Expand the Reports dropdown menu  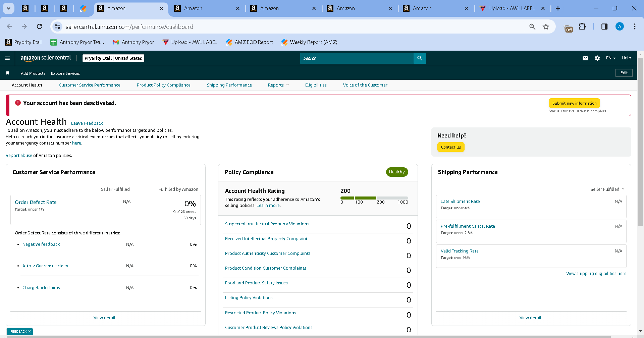(x=278, y=85)
